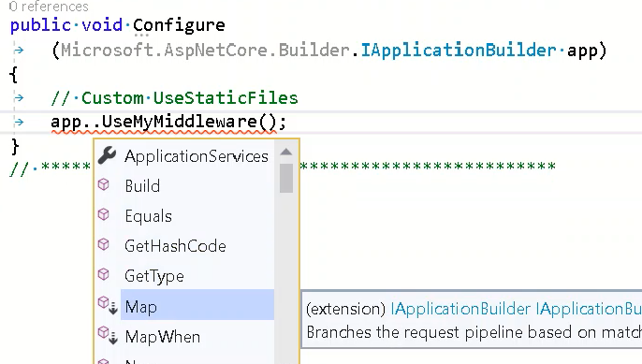The width and height of the screenshot is (642, 364).
Task: Click the cube icon beside GetHashCode
Action: [104, 244]
